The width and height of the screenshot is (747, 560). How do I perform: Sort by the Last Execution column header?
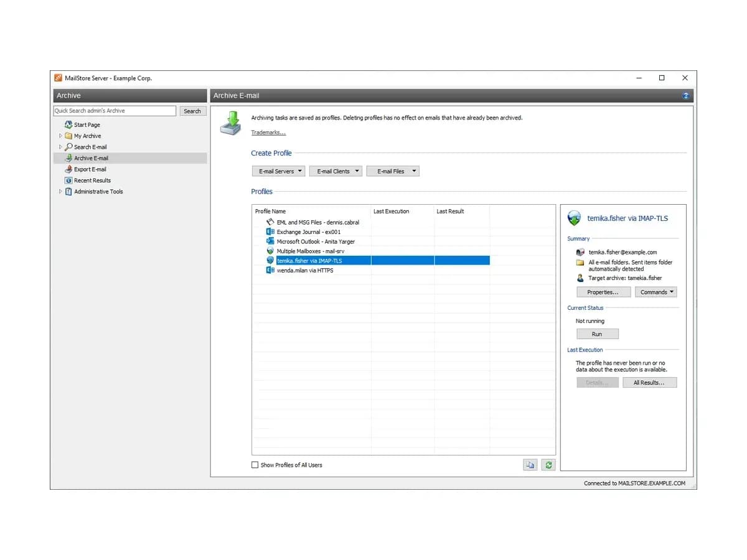pyautogui.click(x=403, y=212)
